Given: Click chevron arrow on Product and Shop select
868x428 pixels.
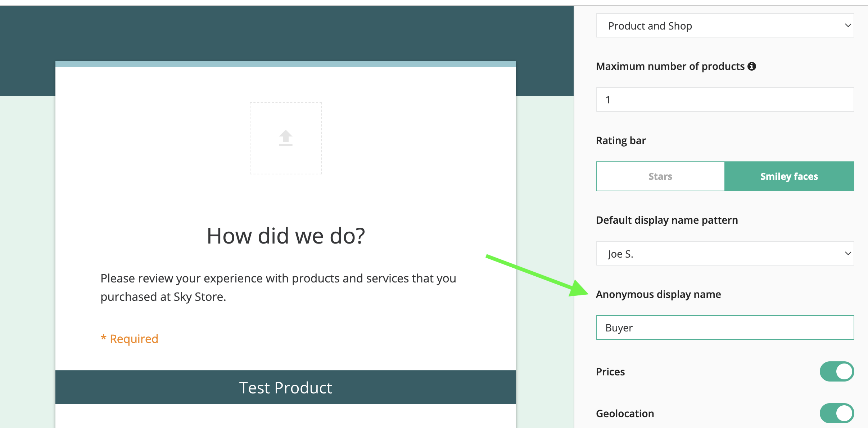Looking at the screenshot, I should pos(848,26).
